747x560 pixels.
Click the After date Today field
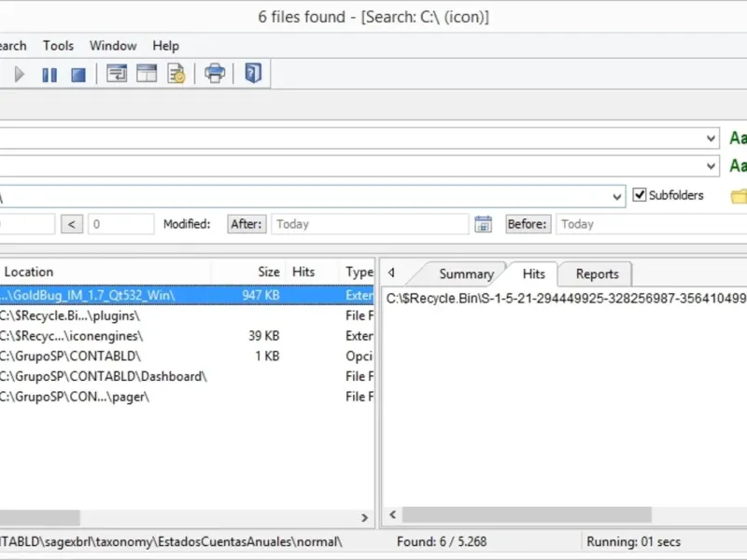pos(370,224)
